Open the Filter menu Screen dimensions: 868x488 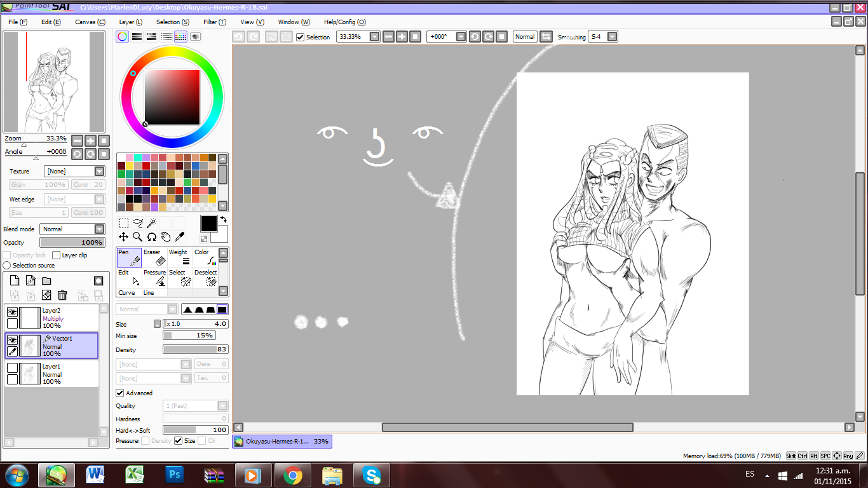pyautogui.click(x=215, y=22)
